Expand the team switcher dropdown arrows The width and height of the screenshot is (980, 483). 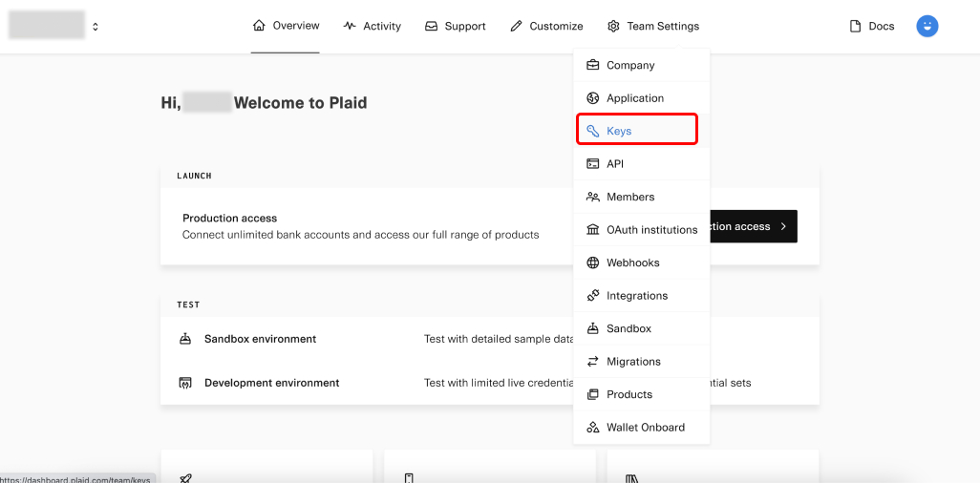tap(96, 27)
